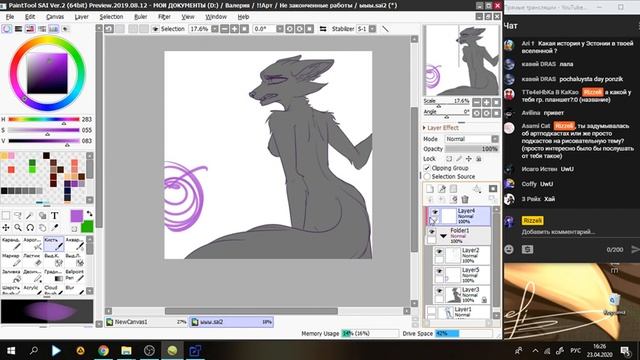Select the Заливка bucket tool

(11, 276)
